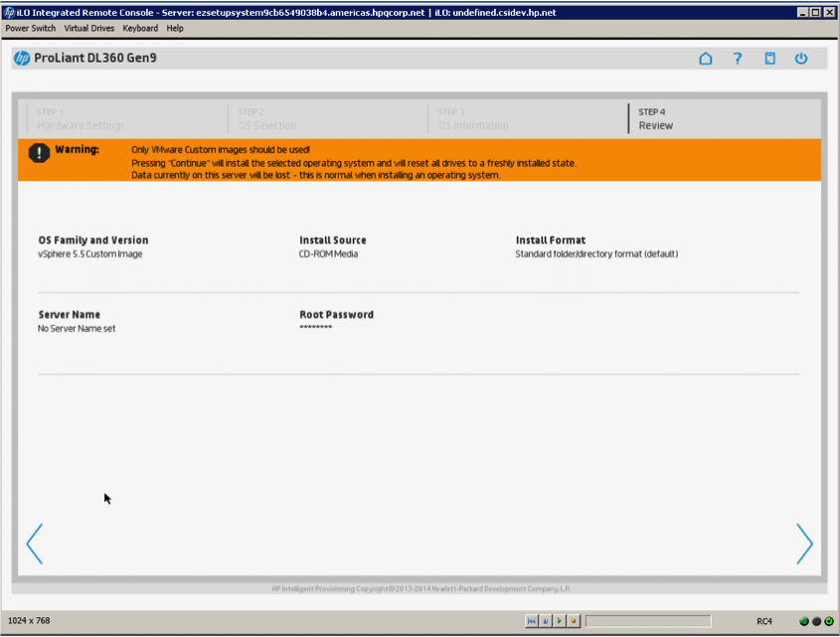Click the green play button
Viewport: 840px width, 637px height.
[560, 621]
